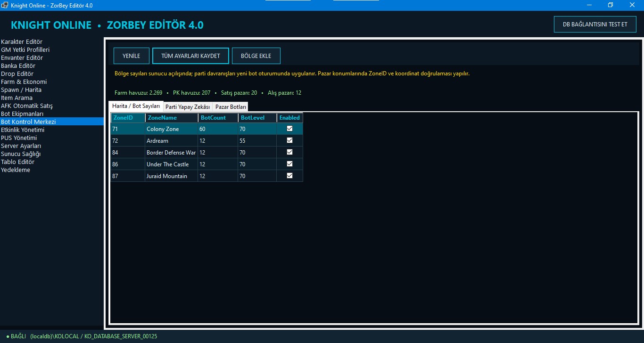
Task: Close the ZorBey Editör window
Action: point(632,5)
